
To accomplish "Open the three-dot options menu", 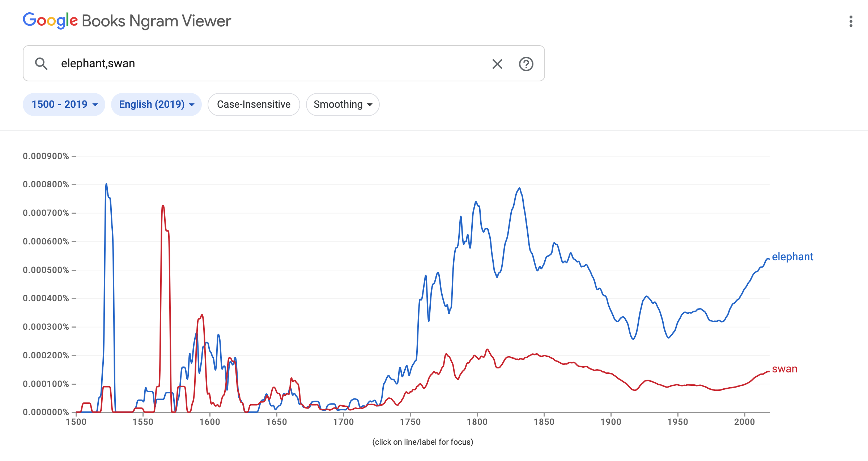I will (851, 21).
